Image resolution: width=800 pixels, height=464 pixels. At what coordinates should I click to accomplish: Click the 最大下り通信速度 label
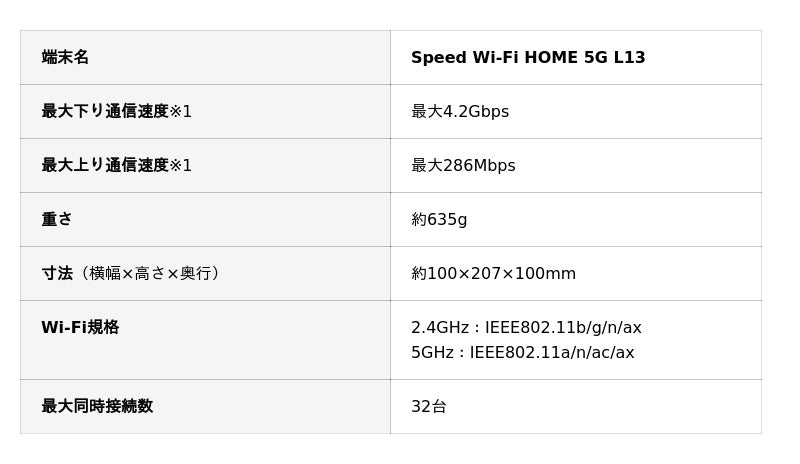tap(104, 112)
